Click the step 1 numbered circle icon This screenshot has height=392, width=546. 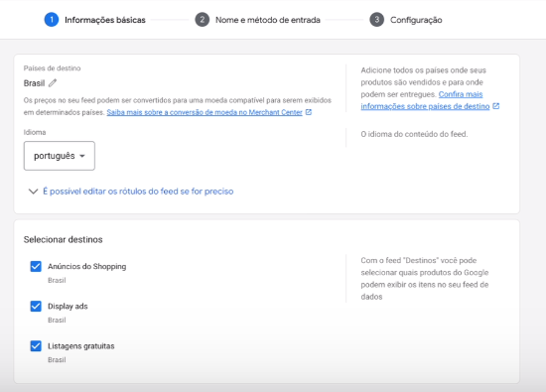click(x=52, y=20)
